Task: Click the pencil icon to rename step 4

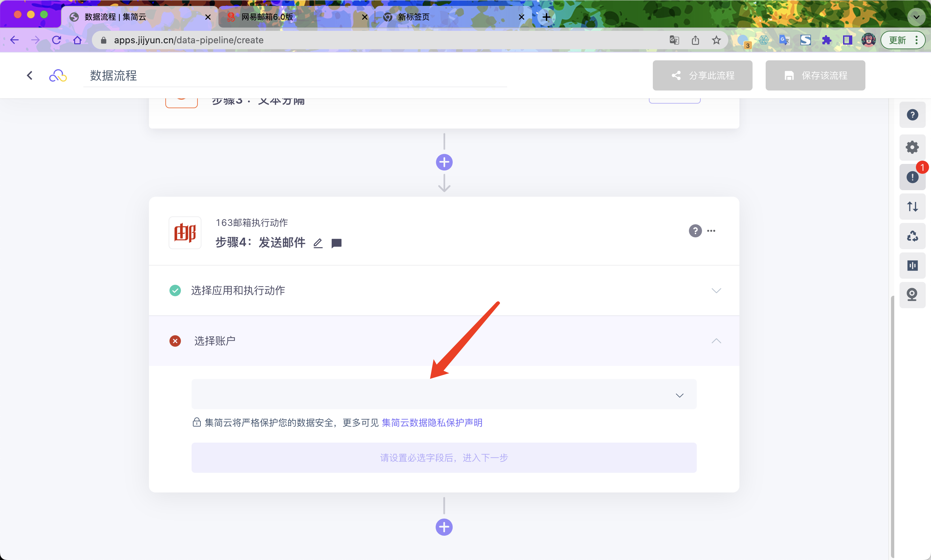Action: pyautogui.click(x=318, y=243)
